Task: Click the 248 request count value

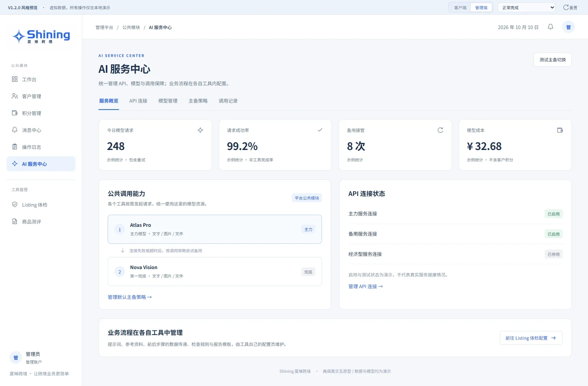Action: (x=116, y=146)
